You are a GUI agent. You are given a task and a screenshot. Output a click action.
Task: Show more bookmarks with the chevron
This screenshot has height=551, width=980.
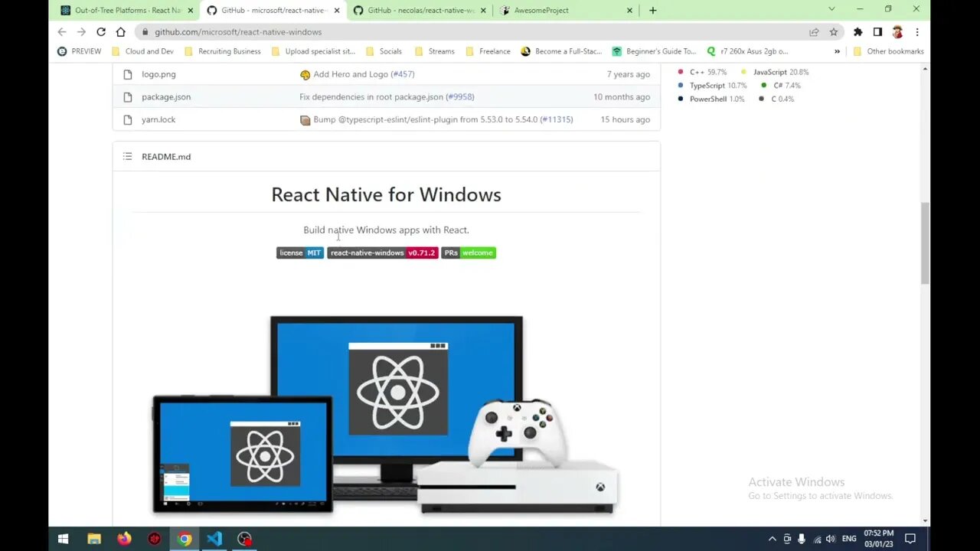click(837, 51)
